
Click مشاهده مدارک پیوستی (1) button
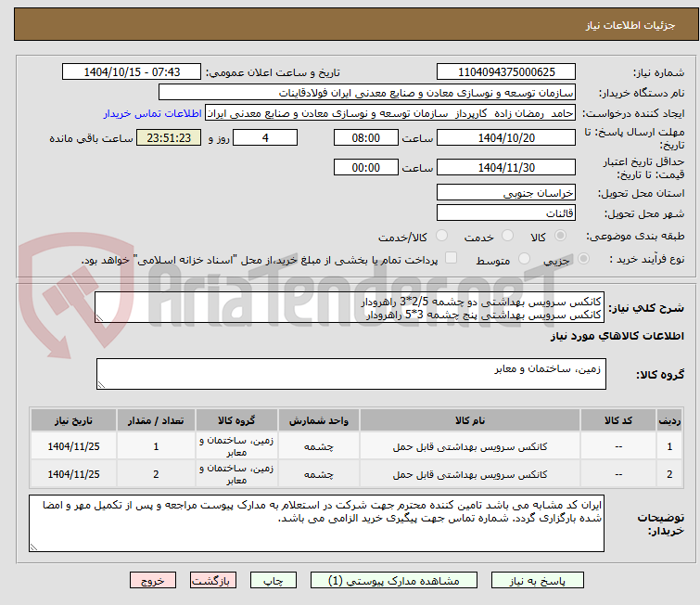click(394, 581)
